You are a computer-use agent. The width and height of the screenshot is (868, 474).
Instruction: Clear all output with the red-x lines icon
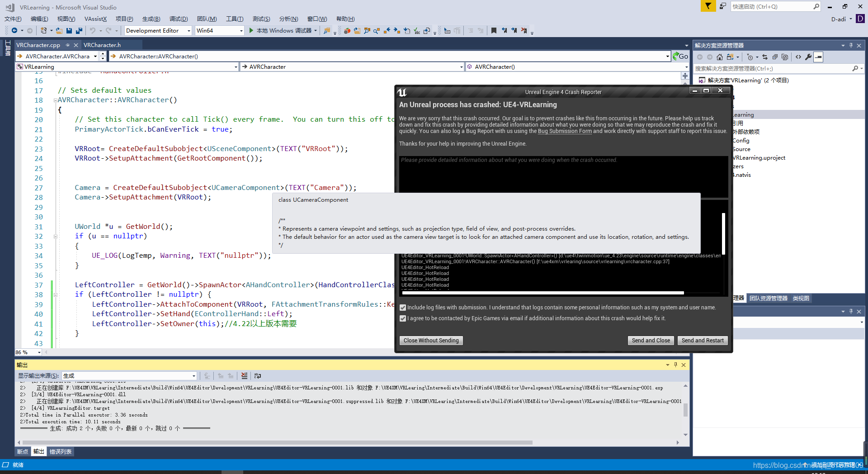[x=245, y=375]
